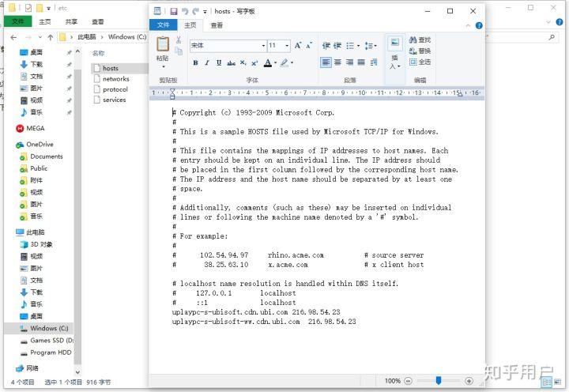The height and width of the screenshot is (392, 569).
Task: Toggle Subscript formatting
Action: (243, 62)
